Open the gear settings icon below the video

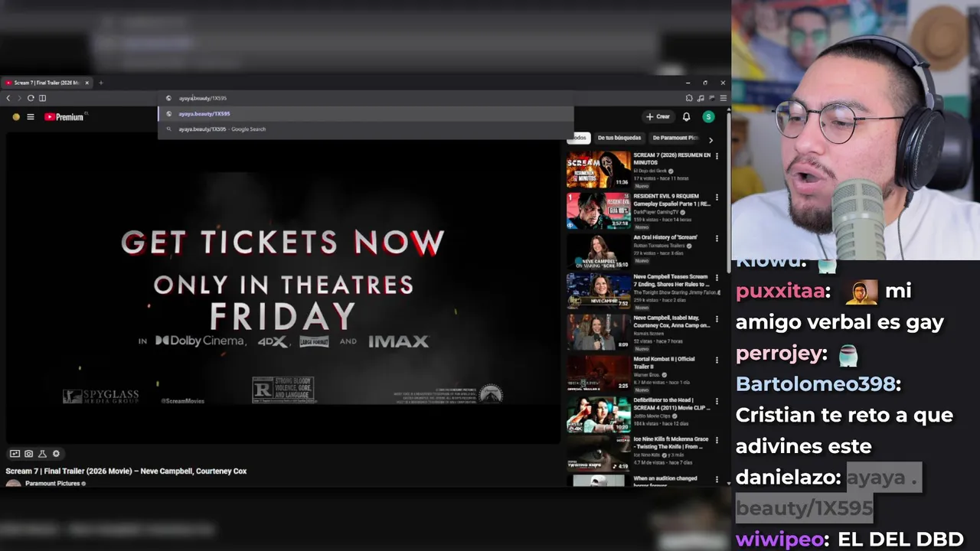pyautogui.click(x=56, y=454)
